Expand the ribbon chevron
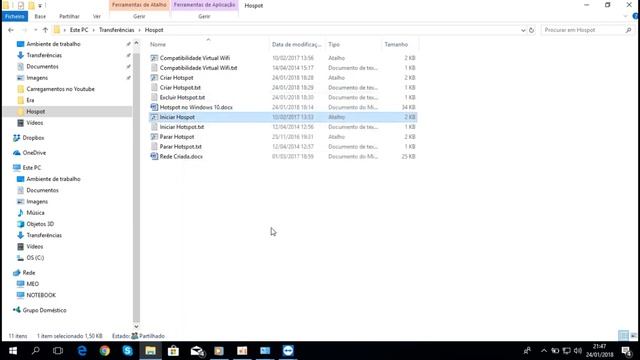The image size is (640, 360). (626, 16)
